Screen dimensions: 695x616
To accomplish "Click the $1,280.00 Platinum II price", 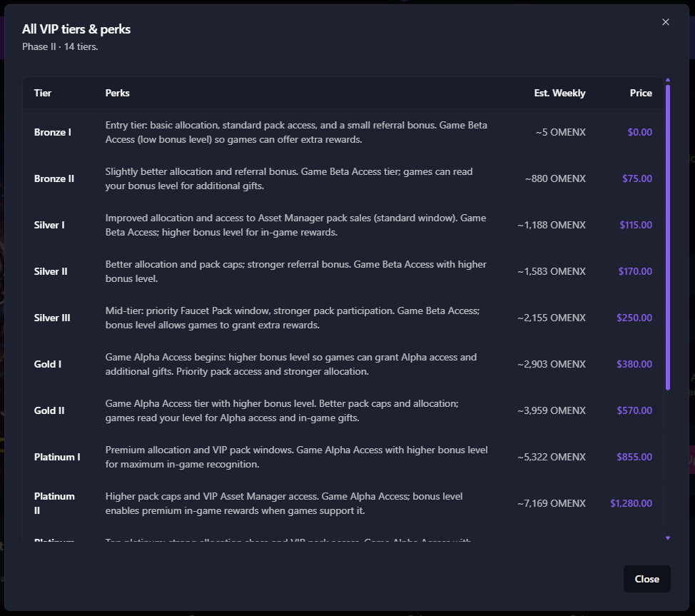I will (631, 503).
